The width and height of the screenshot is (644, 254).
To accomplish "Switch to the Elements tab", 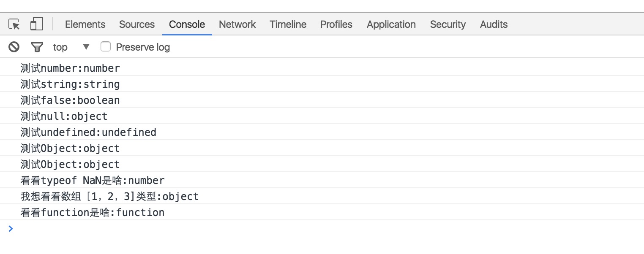I will 85,24.
